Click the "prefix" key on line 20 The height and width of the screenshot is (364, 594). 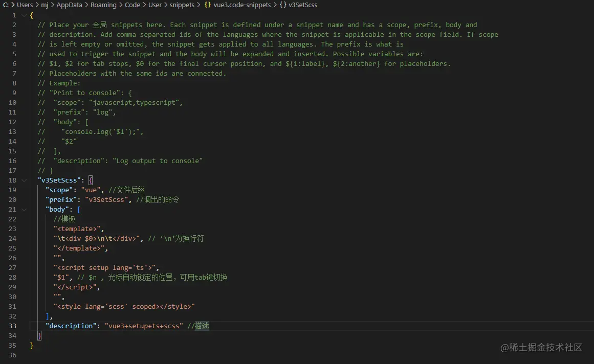[x=61, y=199]
